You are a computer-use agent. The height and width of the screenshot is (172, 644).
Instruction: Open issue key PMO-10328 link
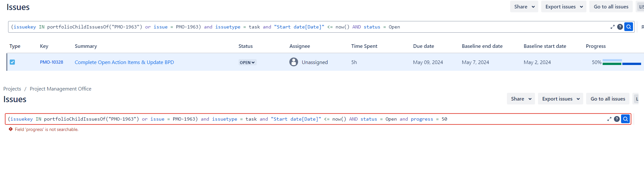point(51,62)
